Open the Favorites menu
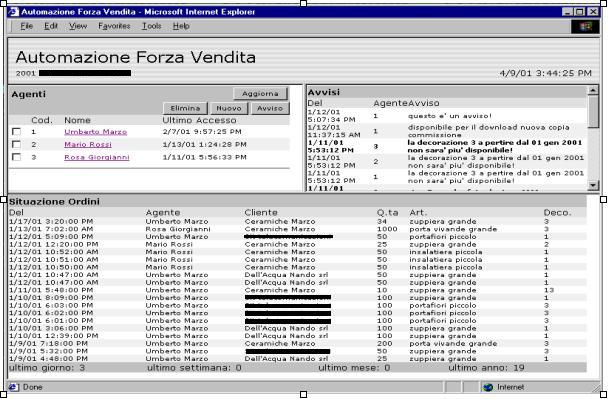The width and height of the screenshot is (608, 399). 114,26
